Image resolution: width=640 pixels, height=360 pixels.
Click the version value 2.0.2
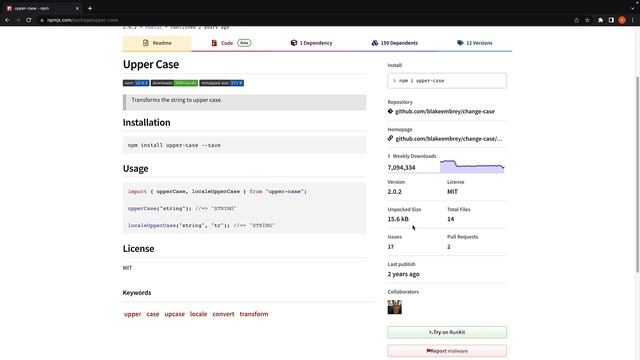[x=395, y=191]
